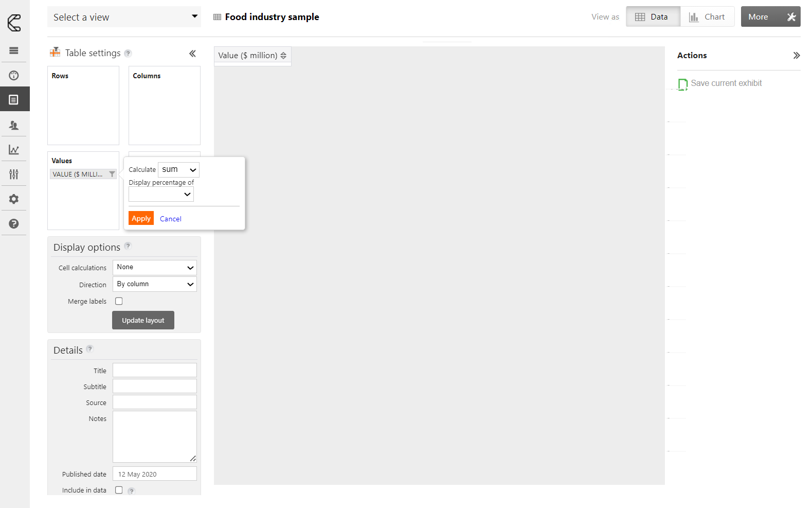Enable the Include in data checkbox
This screenshot has height=508, width=812.
pyautogui.click(x=119, y=490)
